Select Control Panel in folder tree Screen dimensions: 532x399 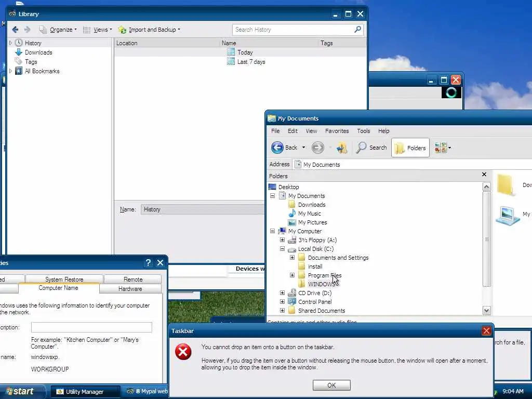(x=314, y=302)
